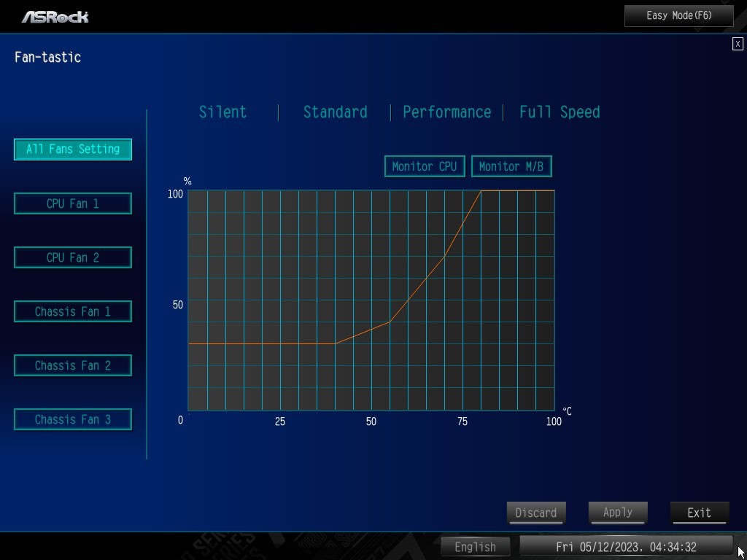Screen dimensions: 747x560
Task: Select Chassis Fan 2
Action: [73, 365]
